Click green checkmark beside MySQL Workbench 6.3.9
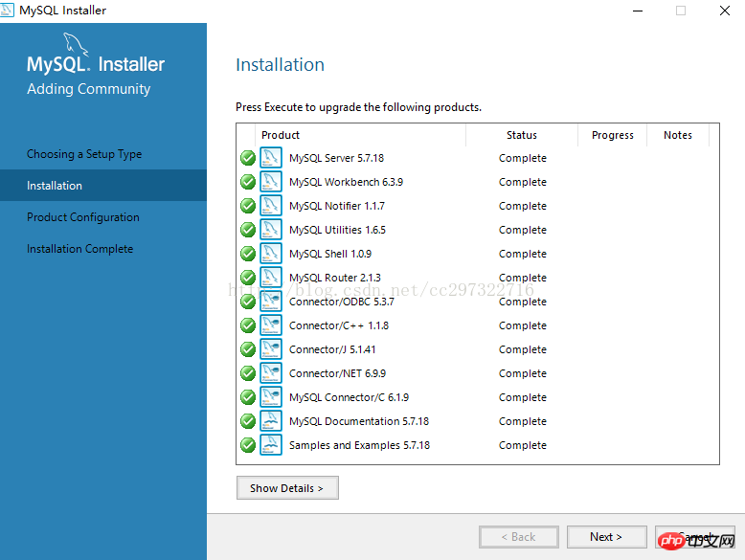 (248, 182)
